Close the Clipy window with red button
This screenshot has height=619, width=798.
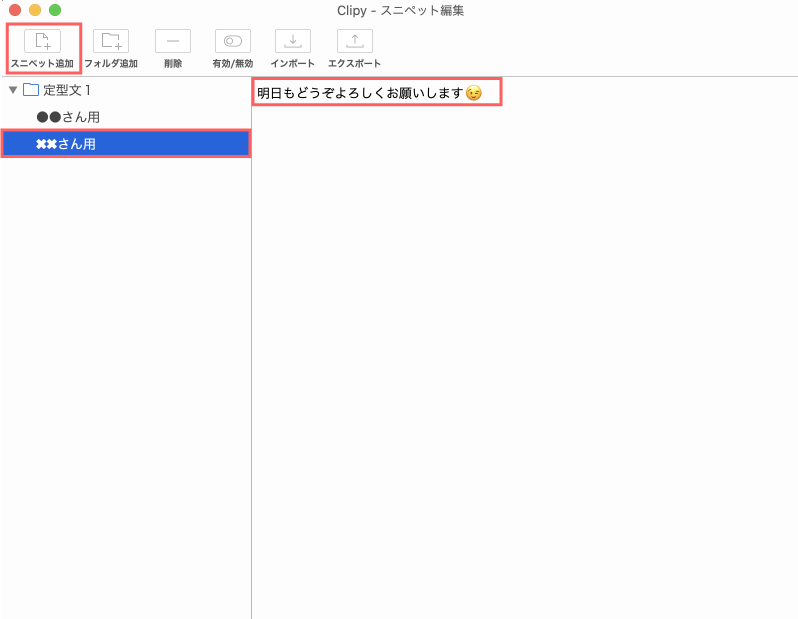pos(15,10)
